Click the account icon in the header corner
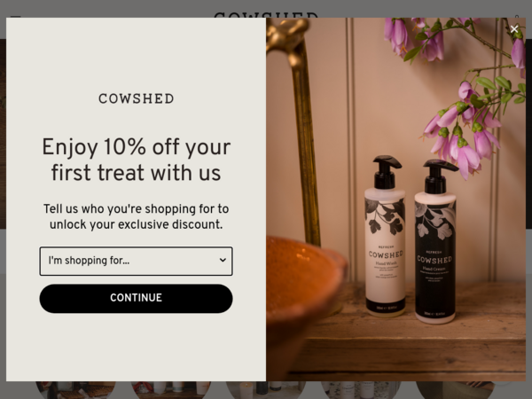 pos(517,16)
